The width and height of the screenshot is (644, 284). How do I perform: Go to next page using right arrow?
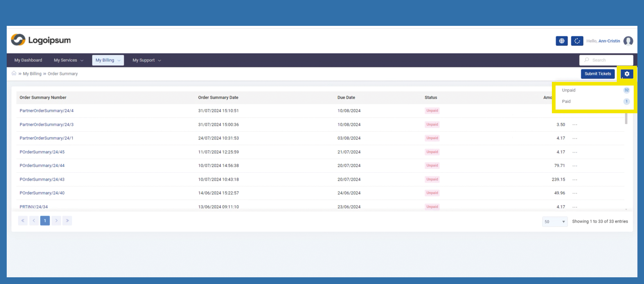click(x=56, y=221)
